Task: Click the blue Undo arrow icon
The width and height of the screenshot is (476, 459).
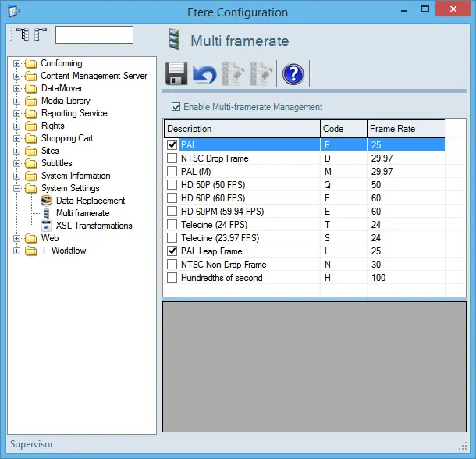Action: tap(204, 75)
